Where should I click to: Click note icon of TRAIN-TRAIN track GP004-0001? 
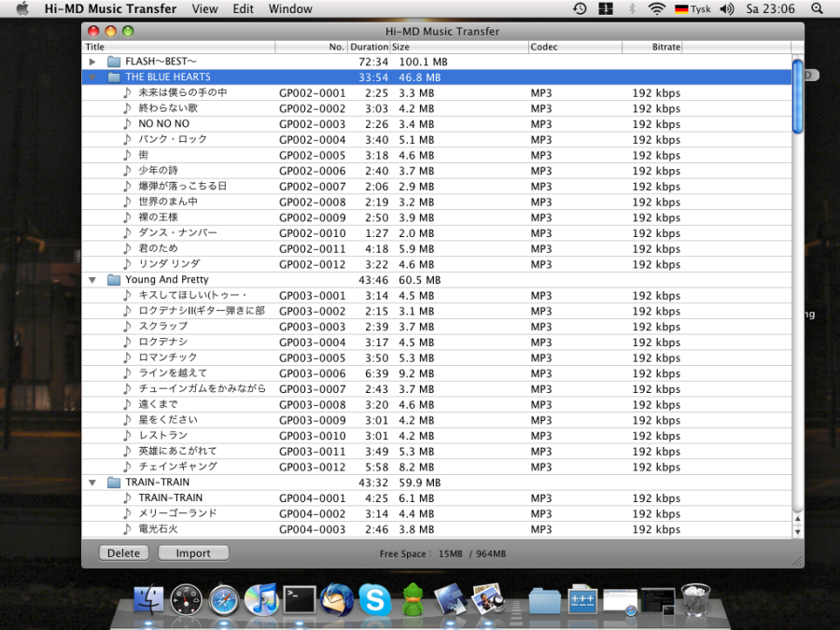tap(127, 497)
